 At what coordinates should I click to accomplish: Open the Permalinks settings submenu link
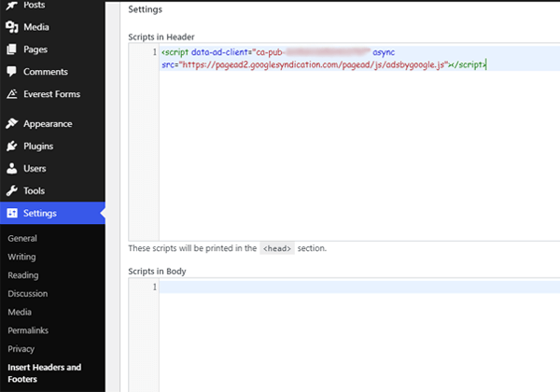click(28, 330)
